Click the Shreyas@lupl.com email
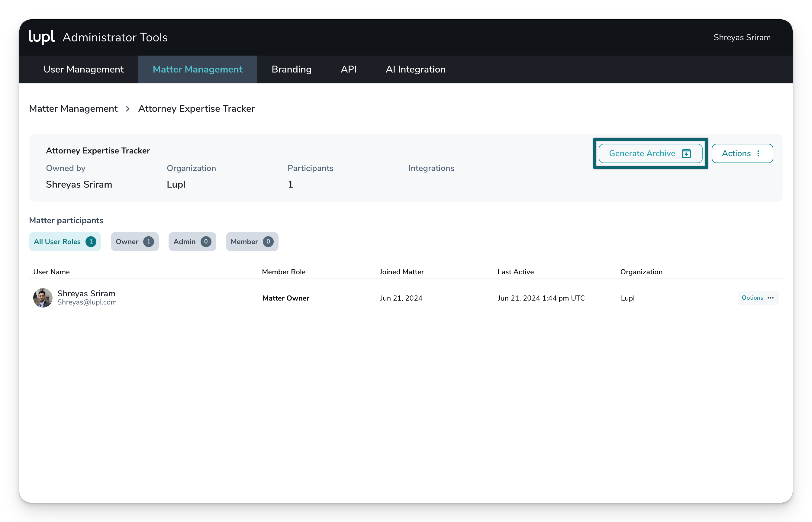This screenshot has width=812, height=522. pyautogui.click(x=87, y=302)
